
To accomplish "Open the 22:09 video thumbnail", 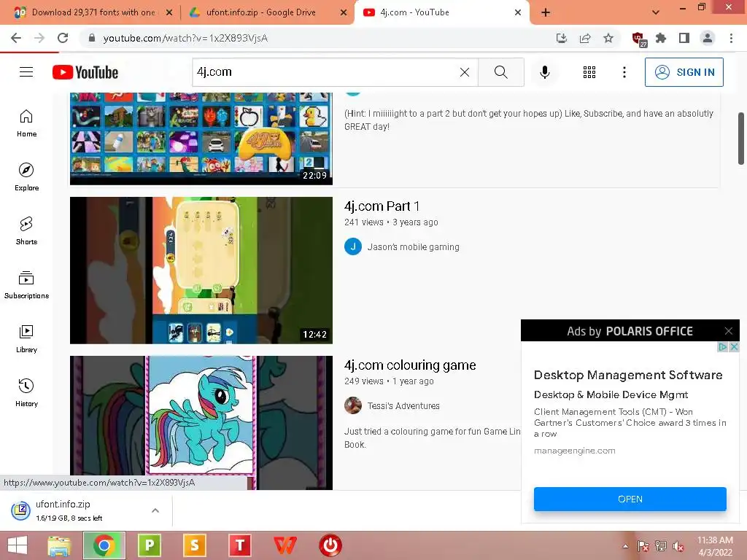I will point(201,139).
